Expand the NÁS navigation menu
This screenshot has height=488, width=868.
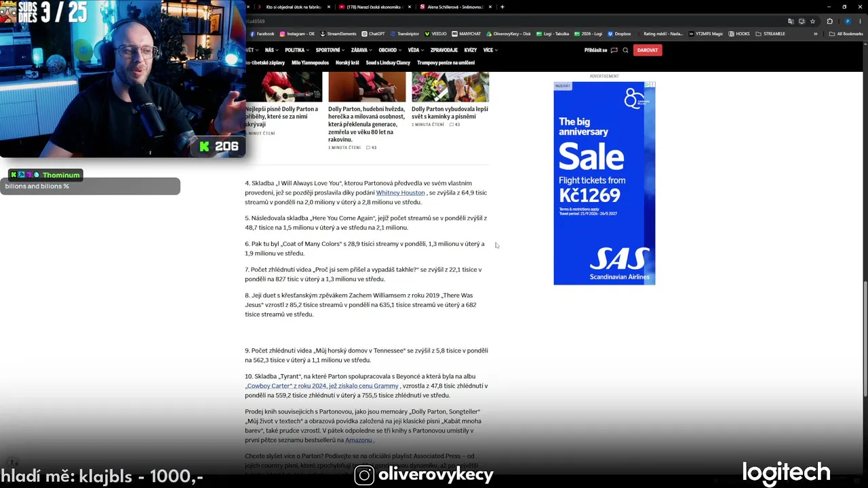point(271,50)
